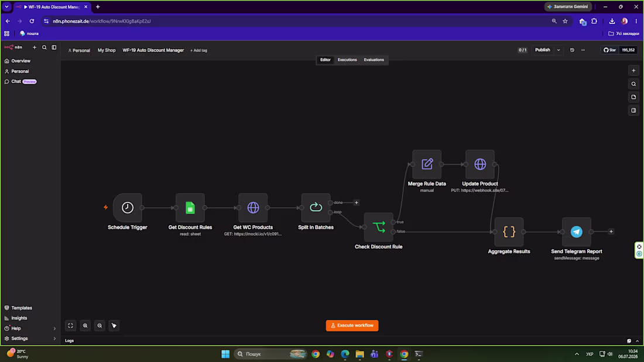Select the Split In Batches loop node

[316, 208]
